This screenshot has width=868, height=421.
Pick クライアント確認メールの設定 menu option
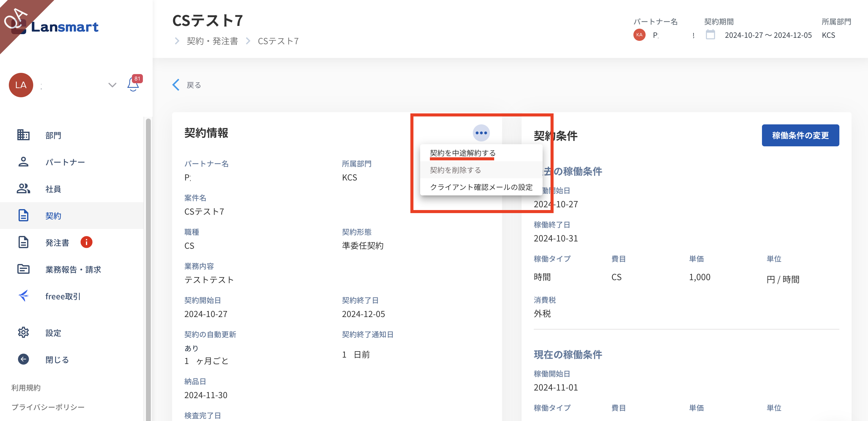[481, 187]
